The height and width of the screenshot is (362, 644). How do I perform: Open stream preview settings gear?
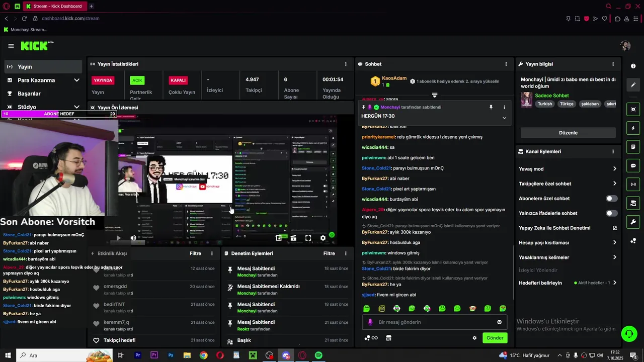323,238
